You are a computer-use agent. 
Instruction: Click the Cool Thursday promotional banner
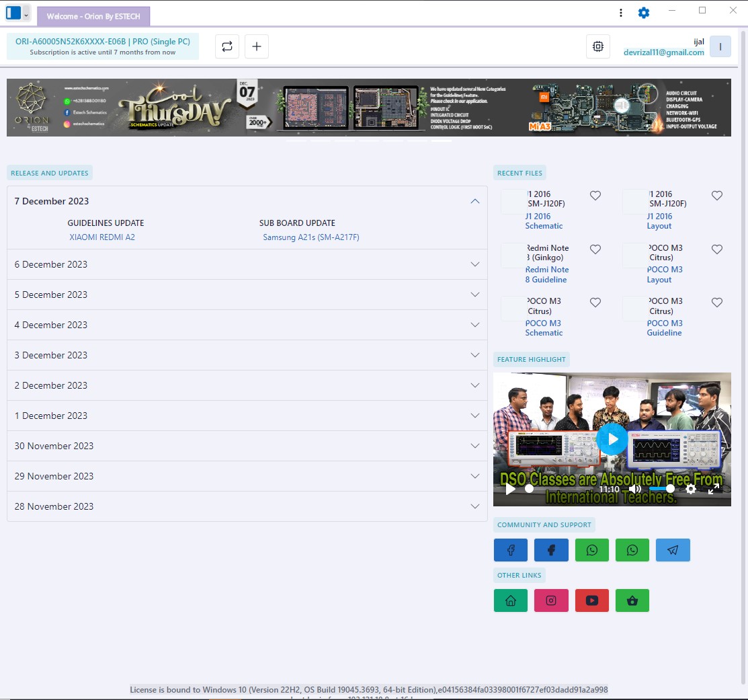pyautogui.click(x=369, y=108)
